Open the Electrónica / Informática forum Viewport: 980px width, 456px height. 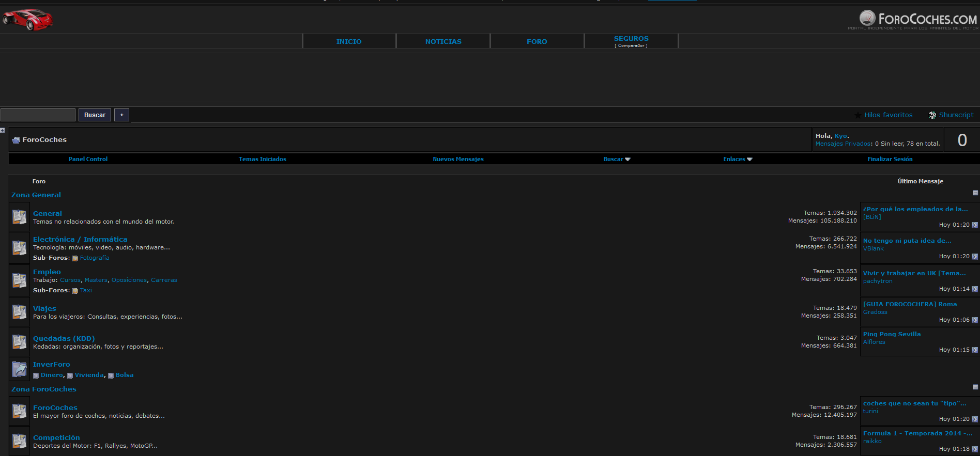tap(80, 240)
